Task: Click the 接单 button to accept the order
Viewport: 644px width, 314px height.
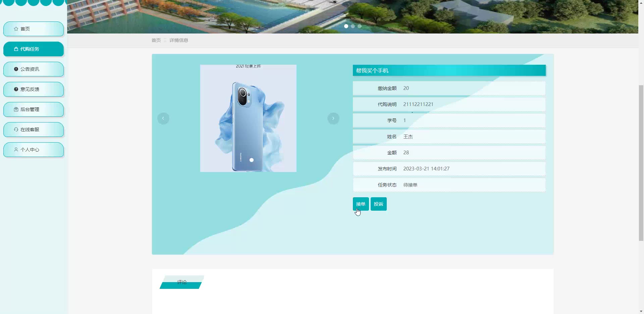Action: (361, 204)
